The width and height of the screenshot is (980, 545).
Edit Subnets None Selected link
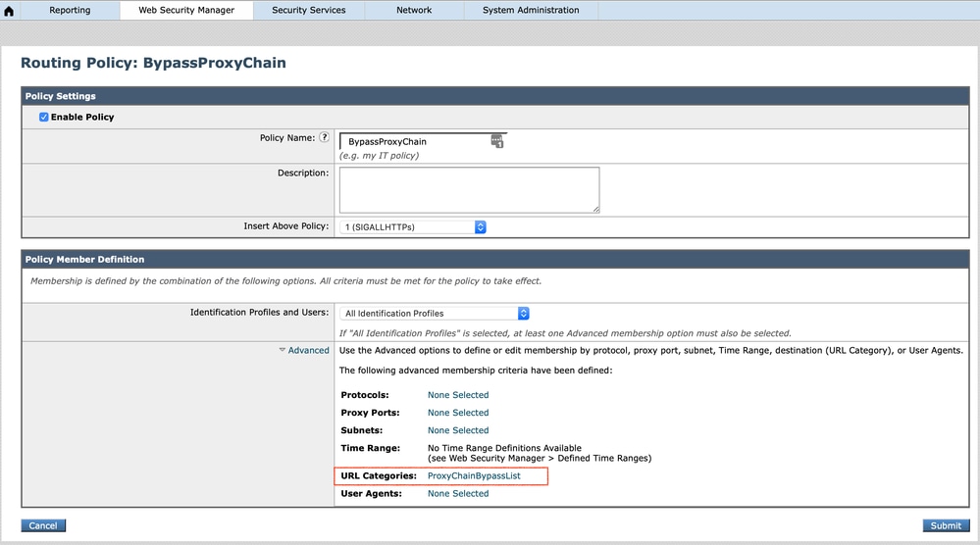(x=458, y=430)
